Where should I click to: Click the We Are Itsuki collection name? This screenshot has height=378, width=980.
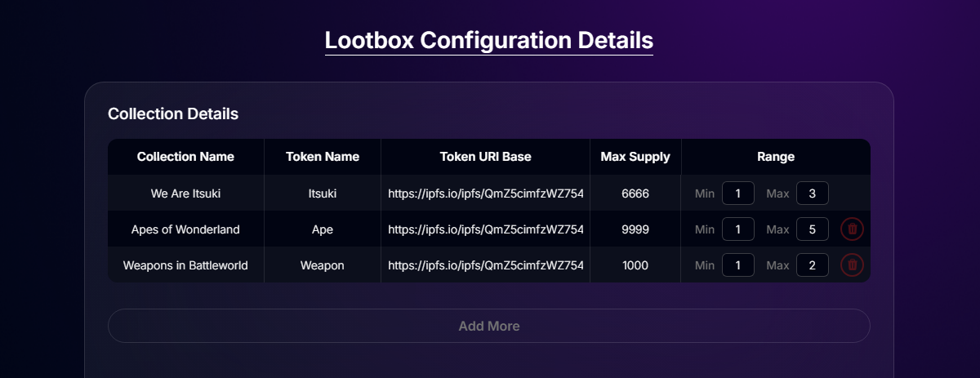point(185,193)
